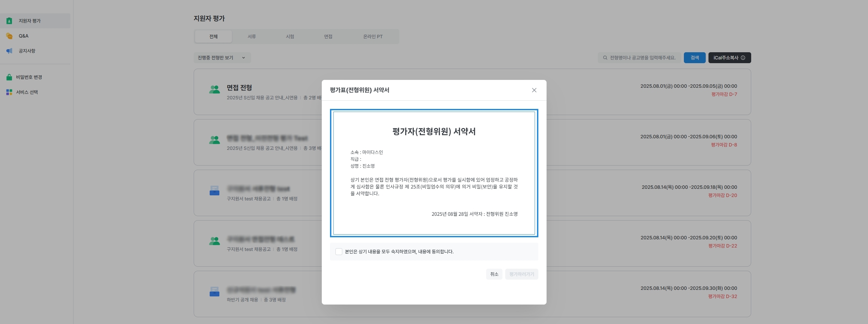
Task: Click the green people icon for 면접 전형
Action: coord(215,89)
